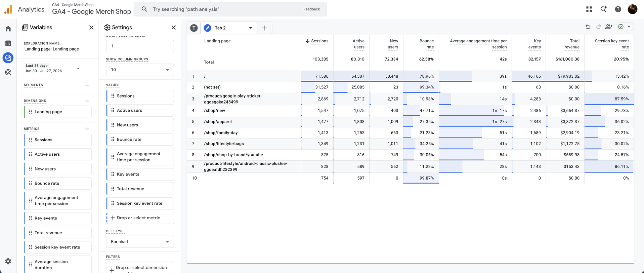
Task: Click the Landing page column header
Action: tap(217, 41)
